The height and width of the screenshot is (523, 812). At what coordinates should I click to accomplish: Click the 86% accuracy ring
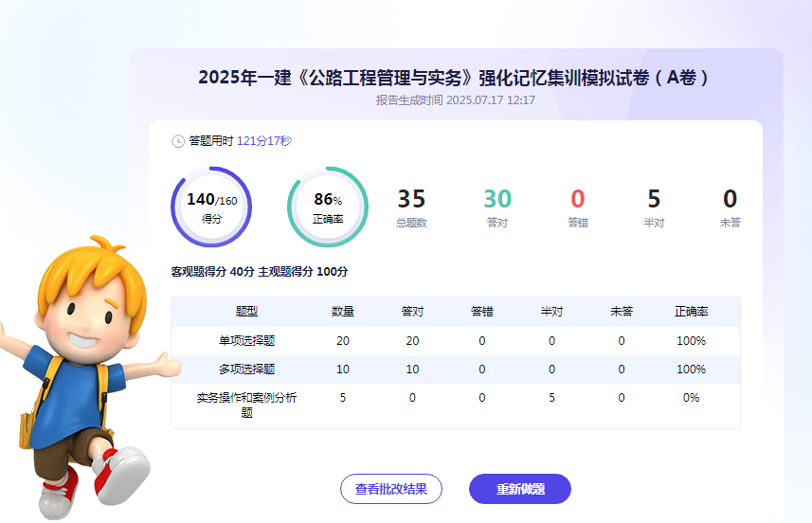point(328,207)
